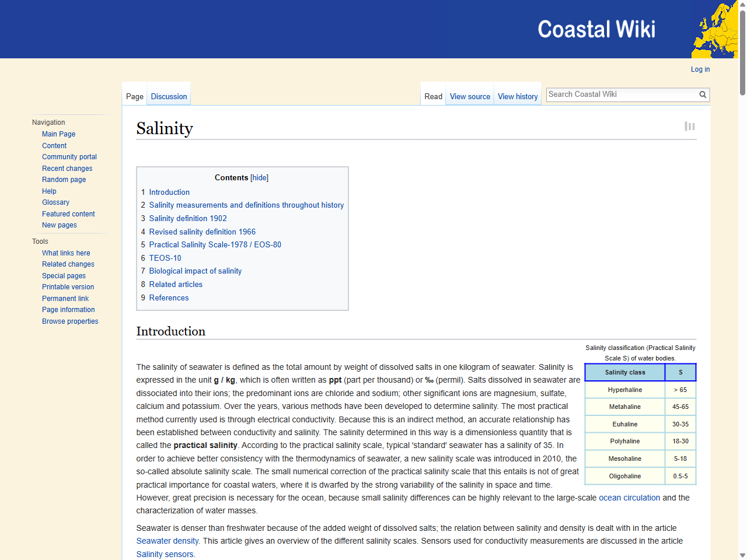
Task: Click the 0.5-5 value cell
Action: tap(680, 476)
